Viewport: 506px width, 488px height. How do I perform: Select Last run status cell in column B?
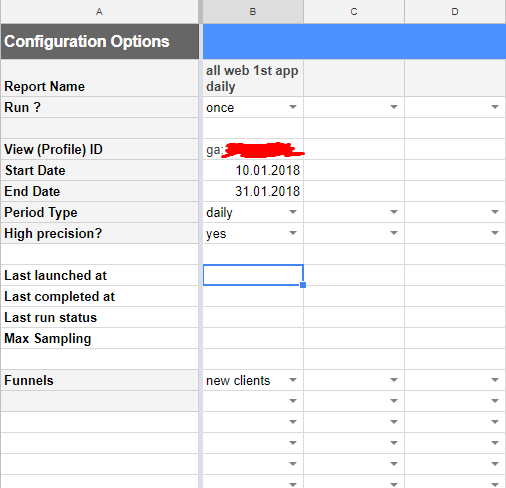[x=253, y=317]
